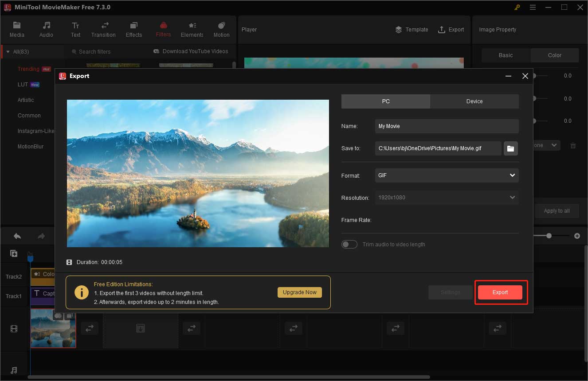Open the Media library tab
This screenshot has width=588, height=381.
(x=17, y=29)
